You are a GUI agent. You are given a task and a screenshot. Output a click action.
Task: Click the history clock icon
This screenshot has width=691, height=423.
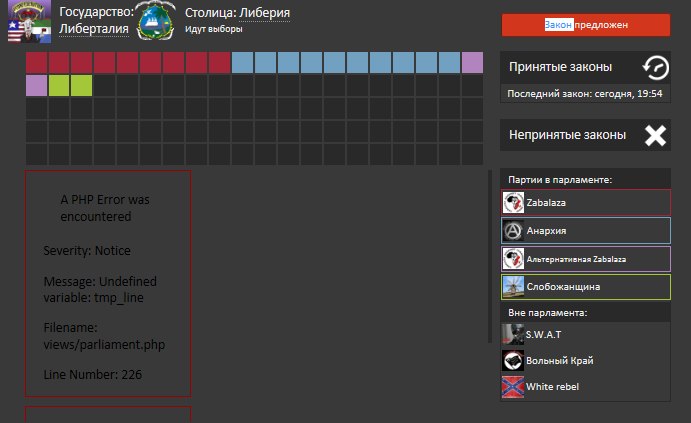[x=656, y=67]
